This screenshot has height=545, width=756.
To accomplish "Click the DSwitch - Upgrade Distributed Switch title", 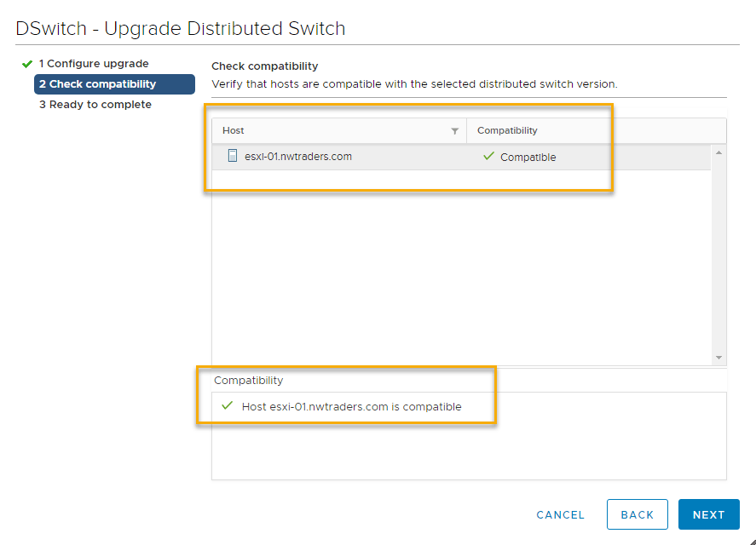I will pyautogui.click(x=181, y=28).
